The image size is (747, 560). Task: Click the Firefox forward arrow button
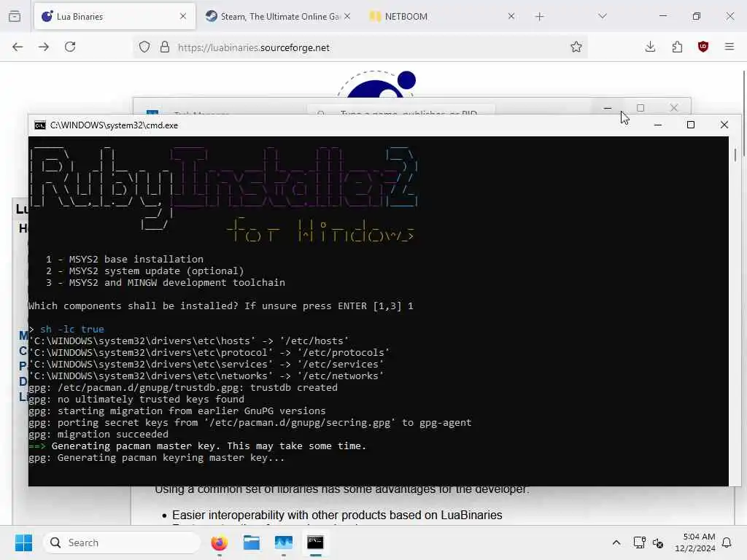44,47
